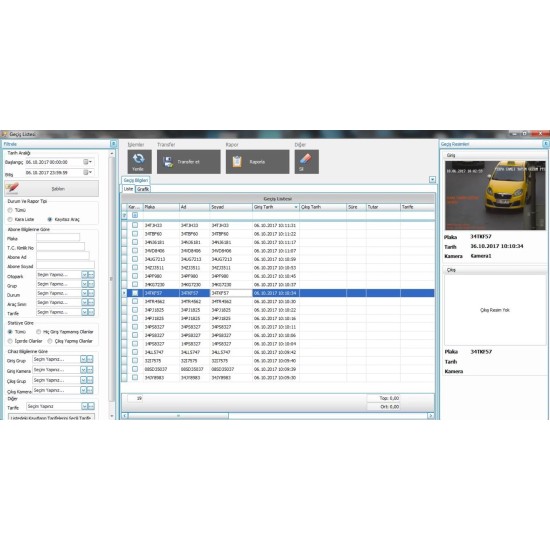Open the Çıkış Kamera dropdown
This screenshot has width=550, height=550.
pos(83,390)
